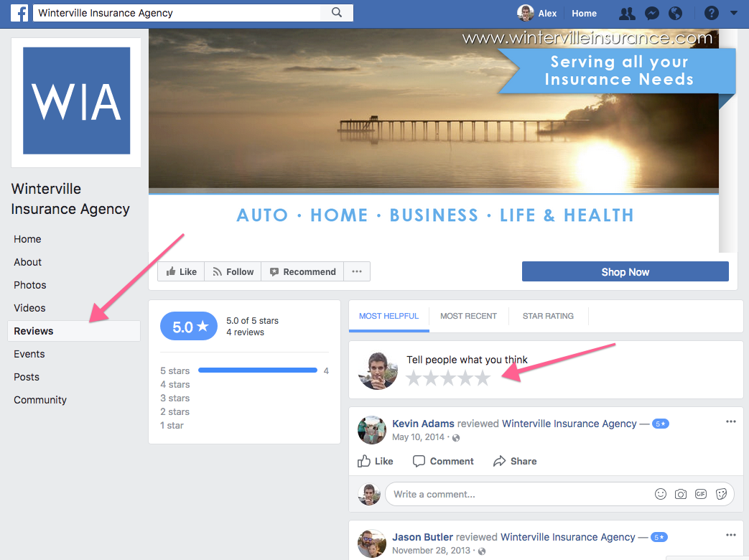Click the '4 stars' rating row label
749x560 pixels.
click(x=175, y=384)
